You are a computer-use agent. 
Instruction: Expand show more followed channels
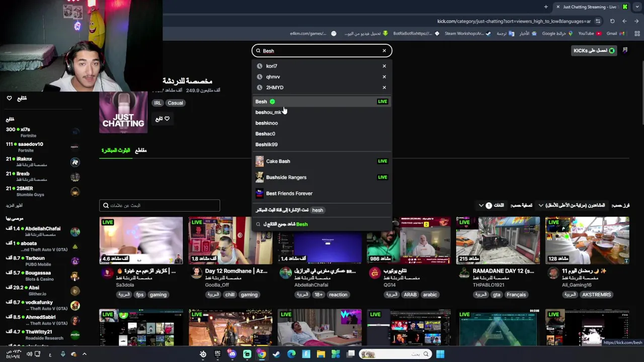click(14, 206)
